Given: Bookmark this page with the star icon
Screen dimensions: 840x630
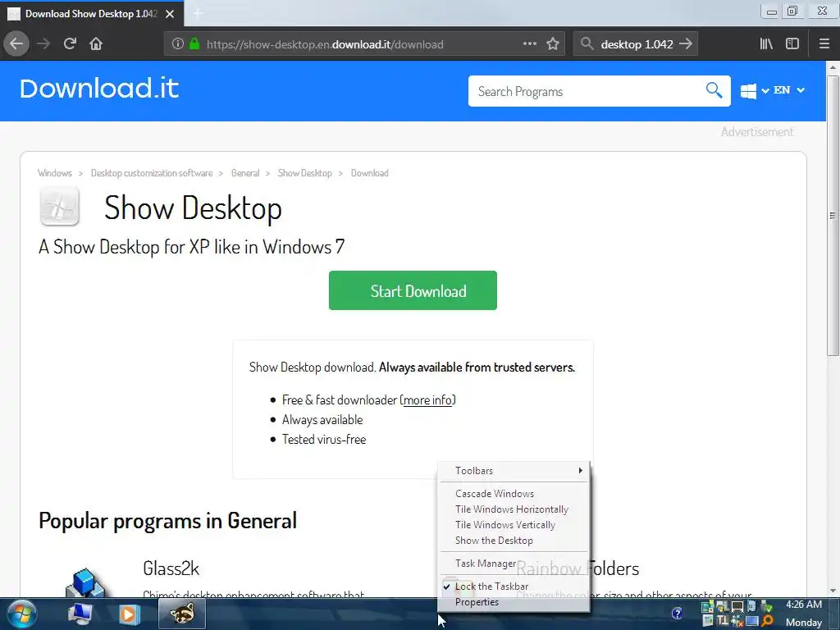Looking at the screenshot, I should (x=553, y=44).
